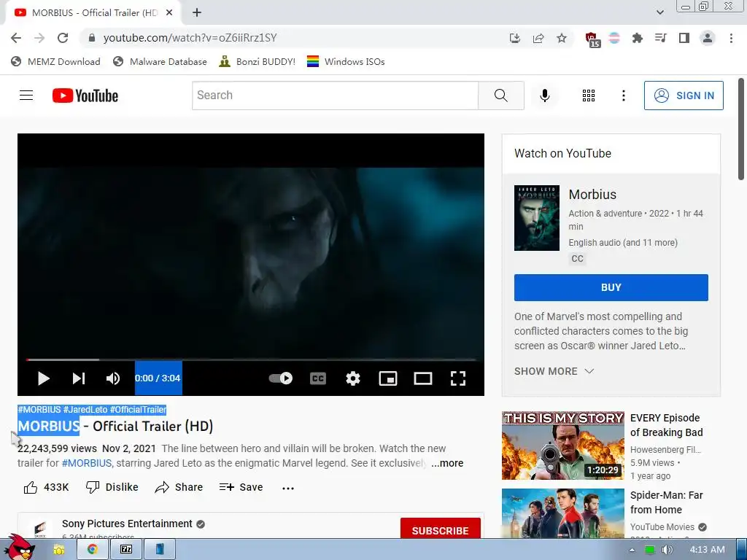This screenshot has width=747, height=560.
Task: Skip to next video
Action: tap(79, 378)
